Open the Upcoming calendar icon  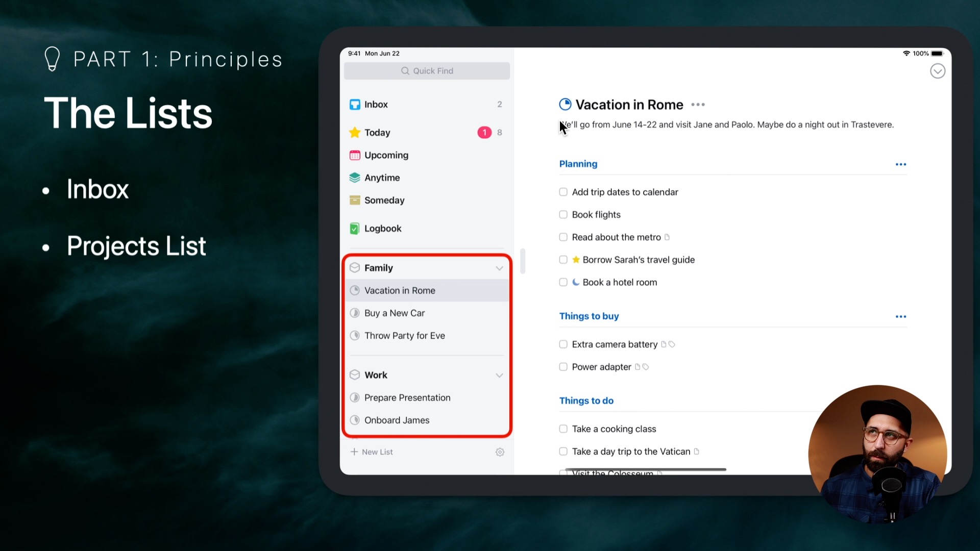355,155
